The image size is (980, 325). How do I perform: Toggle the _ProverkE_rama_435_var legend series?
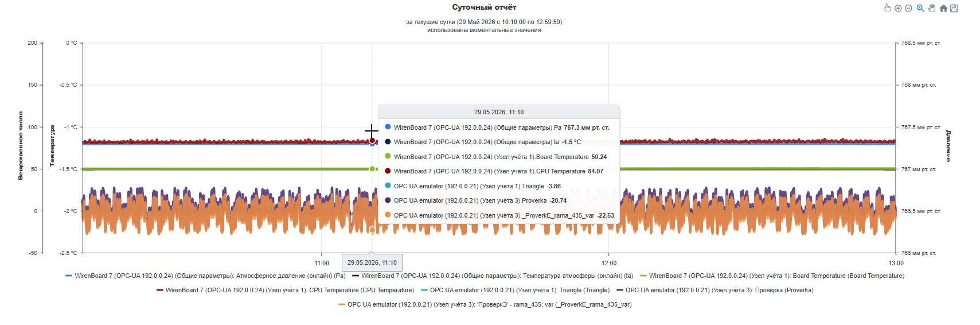pyautogui.click(x=485, y=304)
